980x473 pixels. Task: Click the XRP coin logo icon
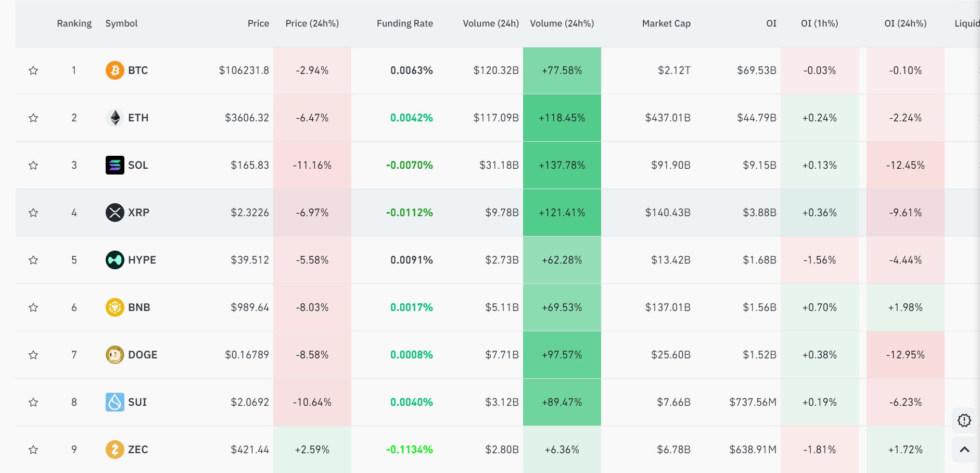(114, 213)
